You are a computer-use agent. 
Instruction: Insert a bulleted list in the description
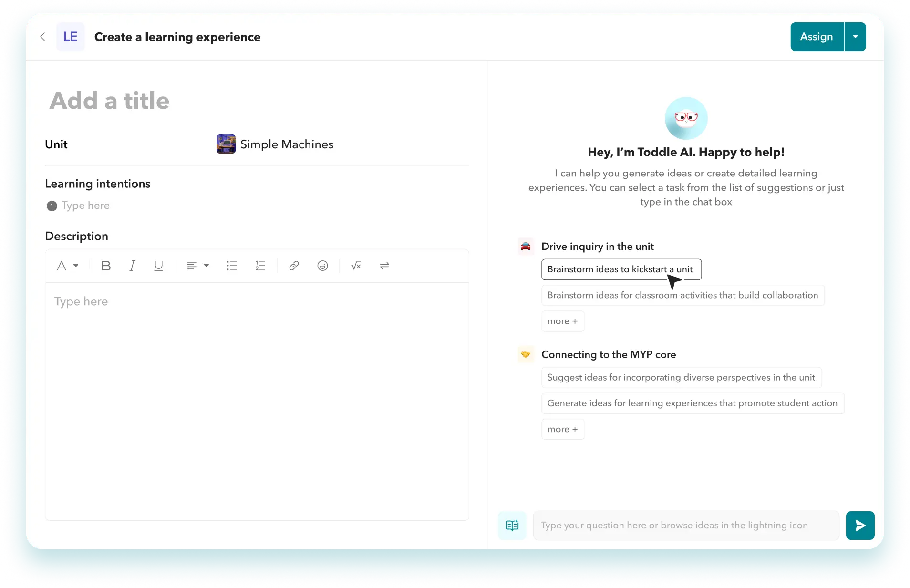pos(232,266)
